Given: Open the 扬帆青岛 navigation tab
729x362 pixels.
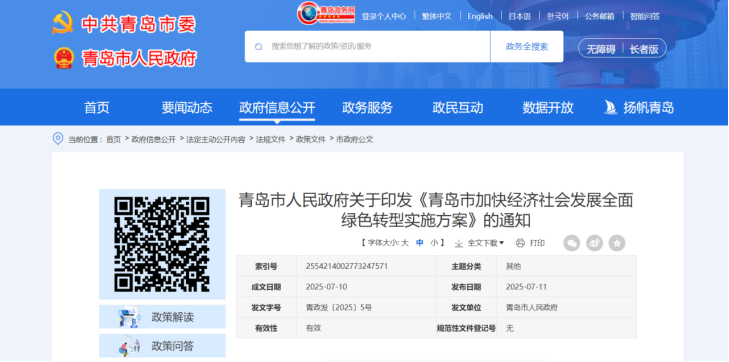Looking at the screenshot, I should 648,108.
